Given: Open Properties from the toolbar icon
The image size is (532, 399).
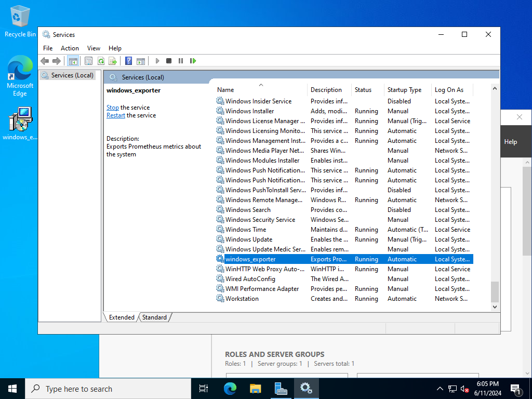Looking at the screenshot, I should click(89, 61).
